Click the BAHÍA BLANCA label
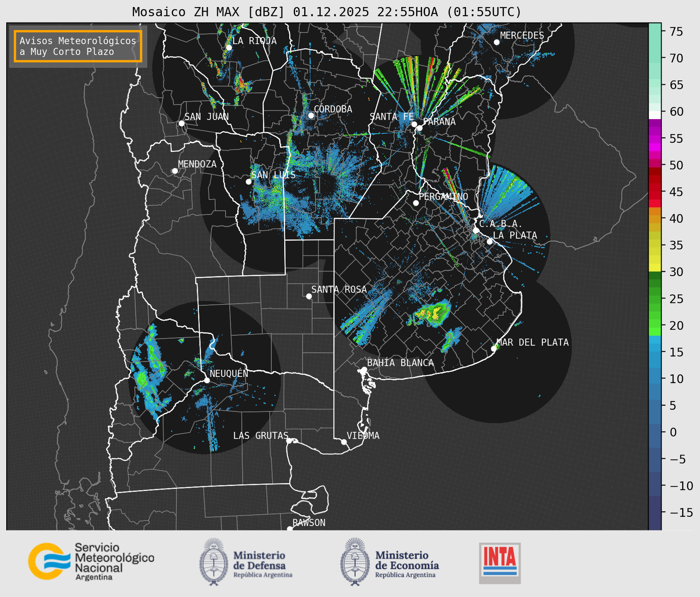Viewport: 700px width, 597px height. (400, 363)
